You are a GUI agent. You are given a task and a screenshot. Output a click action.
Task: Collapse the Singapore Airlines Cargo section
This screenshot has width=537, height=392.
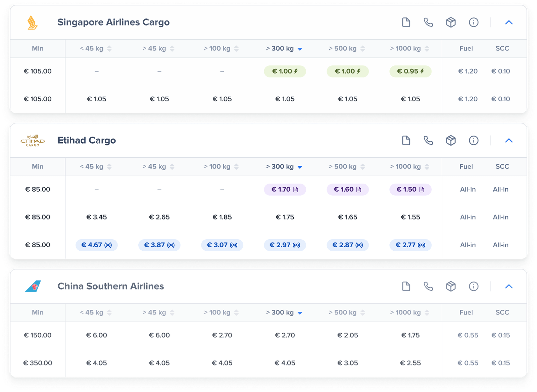[509, 22]
